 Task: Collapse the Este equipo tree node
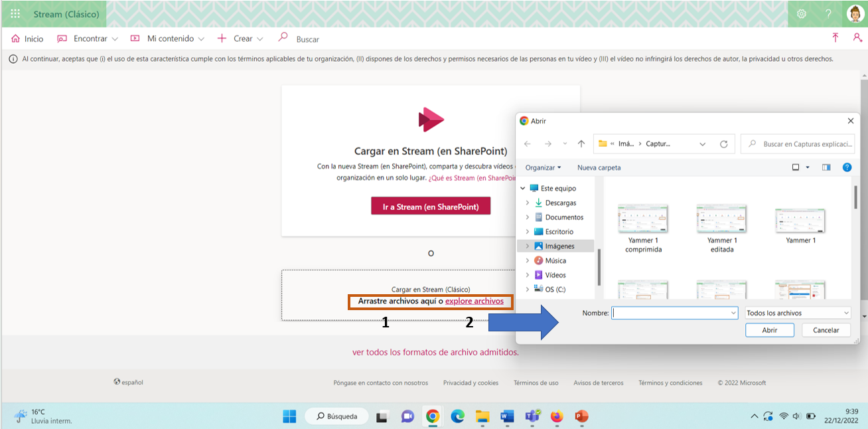click(x=523, y=189)
